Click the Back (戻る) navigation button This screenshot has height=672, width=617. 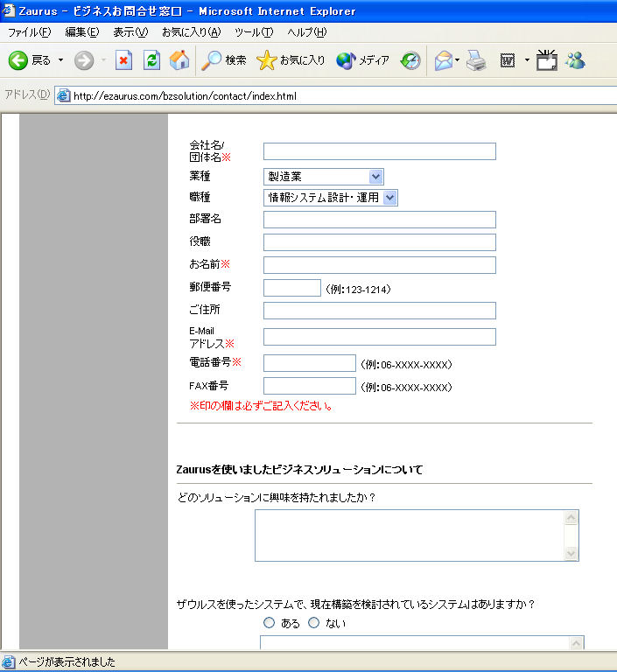tap(31, 60)
